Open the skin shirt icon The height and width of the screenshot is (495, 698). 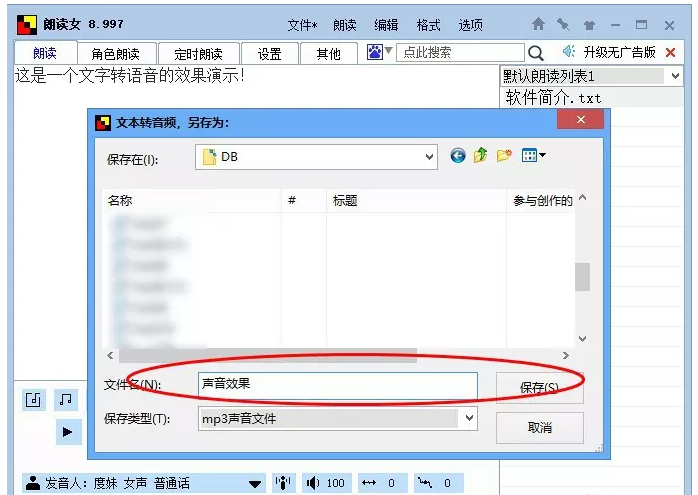point(589,25)
